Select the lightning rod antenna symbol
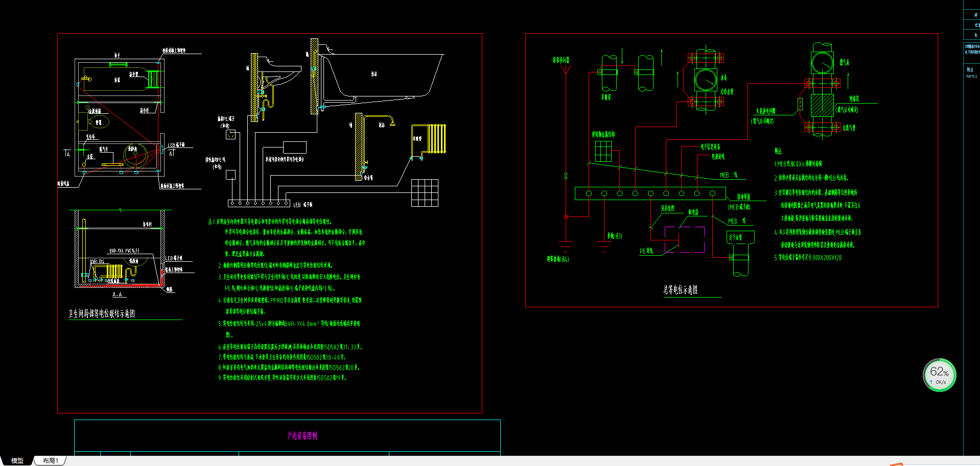Viewport: 980px width, 466px height. (566, 70)
